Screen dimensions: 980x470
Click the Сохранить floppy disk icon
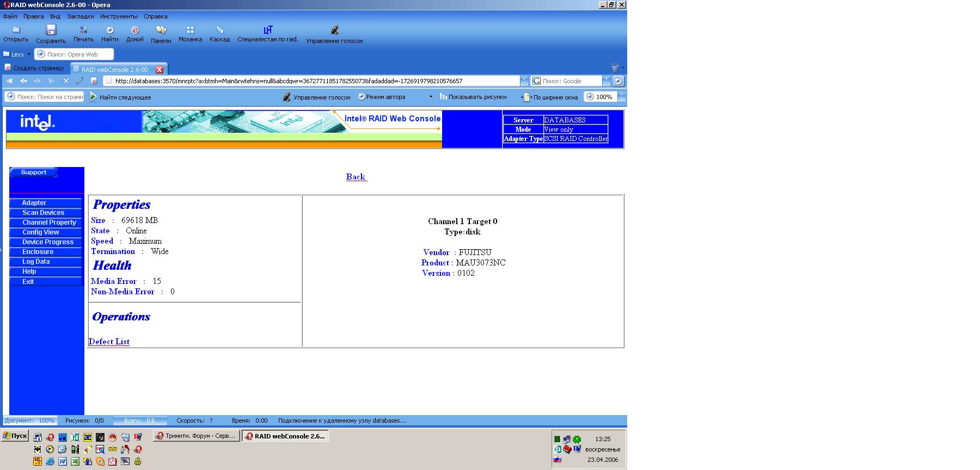tap(51, 30)
